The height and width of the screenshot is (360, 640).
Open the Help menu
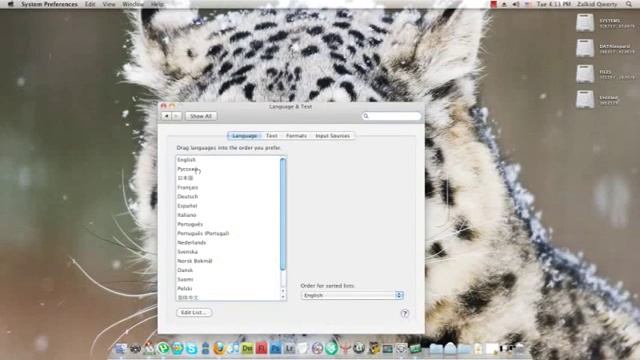click(157, 4)
